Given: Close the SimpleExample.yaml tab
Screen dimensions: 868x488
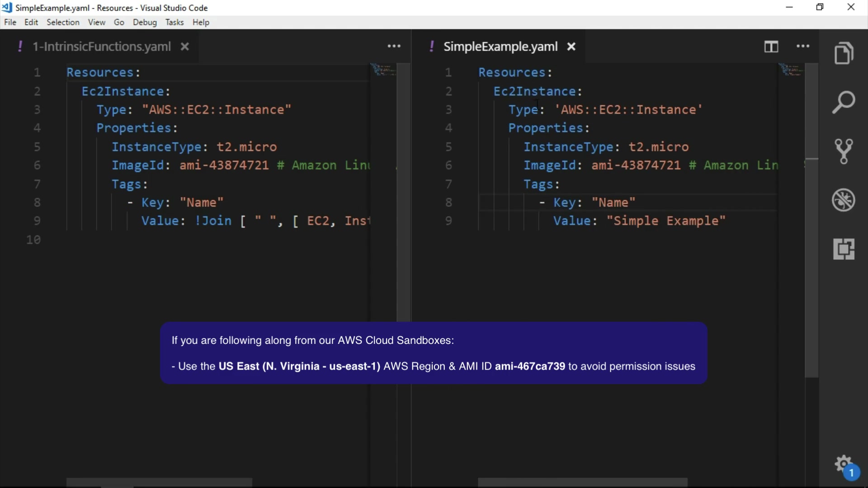Looking at the screenshot, I should coord(571,47).
